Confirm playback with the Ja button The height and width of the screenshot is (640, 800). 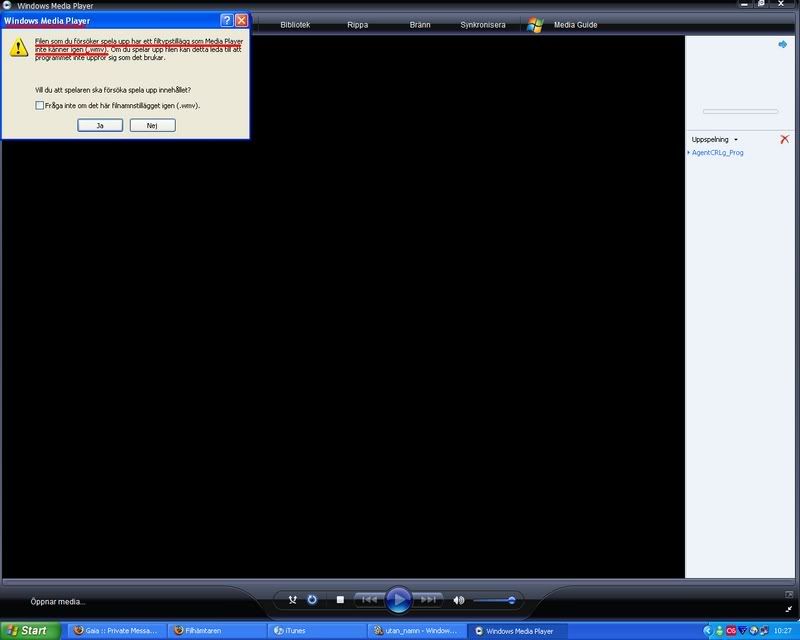pyautogui.click(x=100, y=125)
